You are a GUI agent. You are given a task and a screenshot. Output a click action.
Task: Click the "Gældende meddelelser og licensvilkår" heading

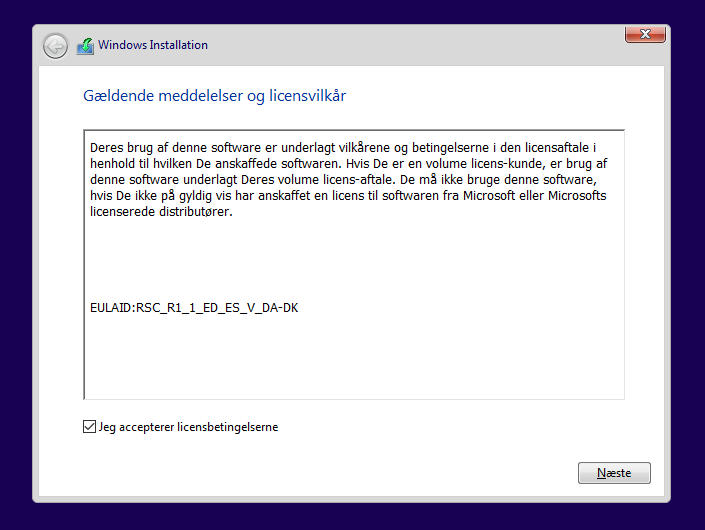coord(214,96)
